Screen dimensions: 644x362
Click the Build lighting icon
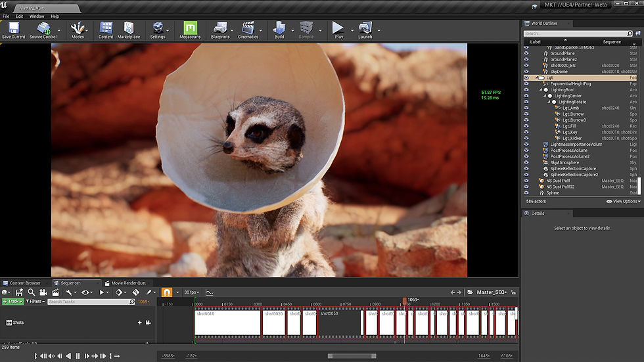tap(279, 30)
